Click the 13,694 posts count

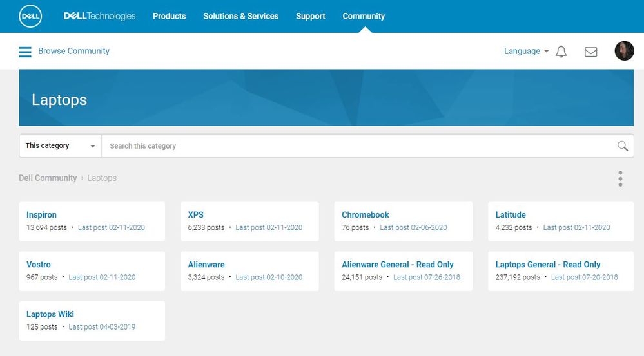tap(46, 227)
